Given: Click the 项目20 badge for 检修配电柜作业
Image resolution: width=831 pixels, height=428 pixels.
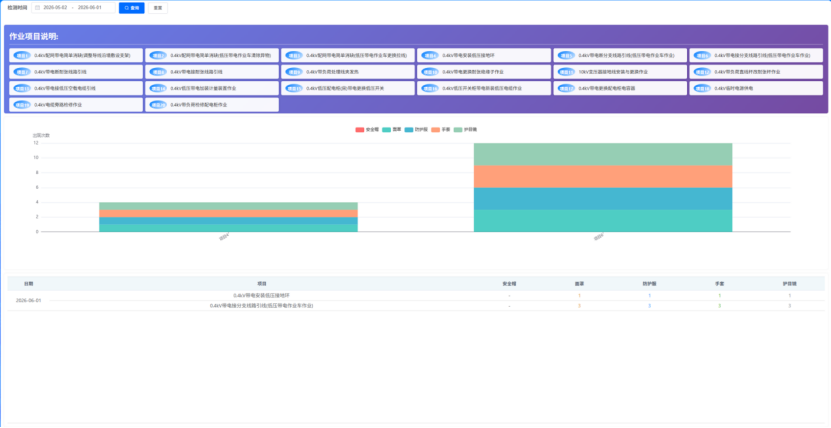Looking at the screenshot, I should click(158, 105).
